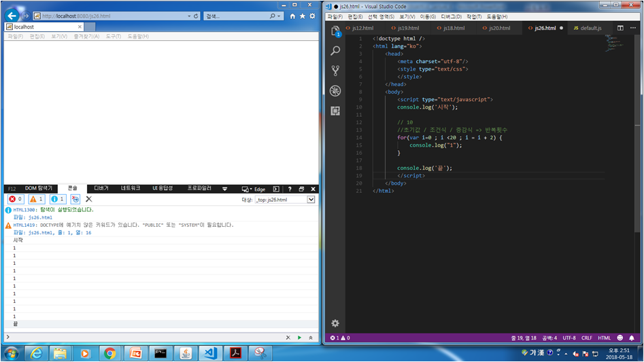The height and width of the screenshot is (362, 644).
Task: Open Extensions icon in VS Code sidebar
Action: pyautogui.click(x=335, y=111)
